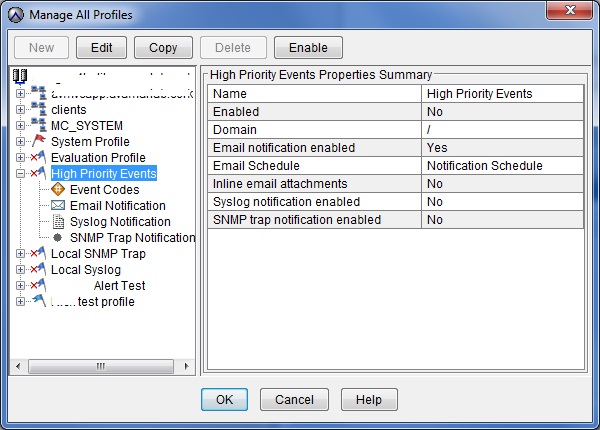Select Evaluation Profile in the tree
Screen dimensions: 600x430
click(x=98, y=158)
